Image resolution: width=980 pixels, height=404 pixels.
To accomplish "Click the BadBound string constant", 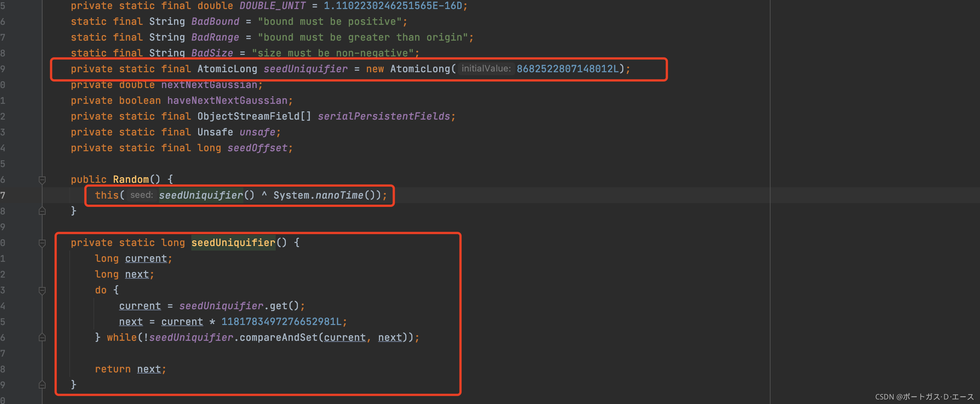I will [215, 21].
